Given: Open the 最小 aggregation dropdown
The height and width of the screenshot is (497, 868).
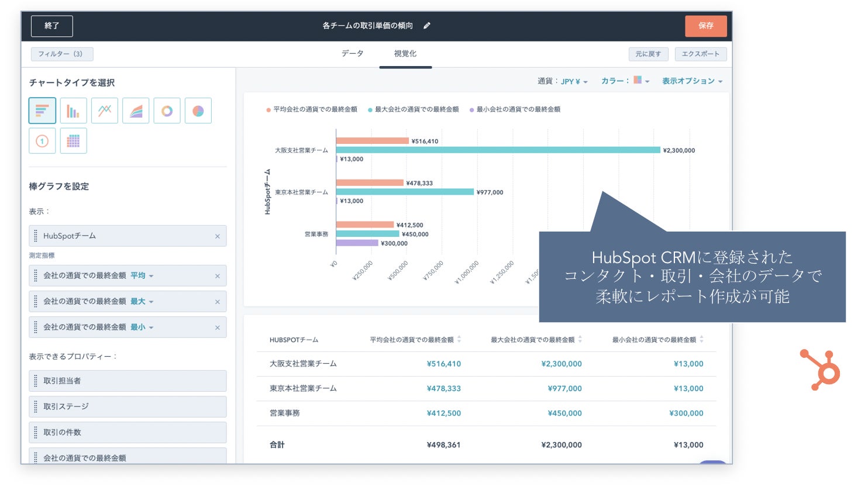Looking at the screenshot, I should (142, 327).
